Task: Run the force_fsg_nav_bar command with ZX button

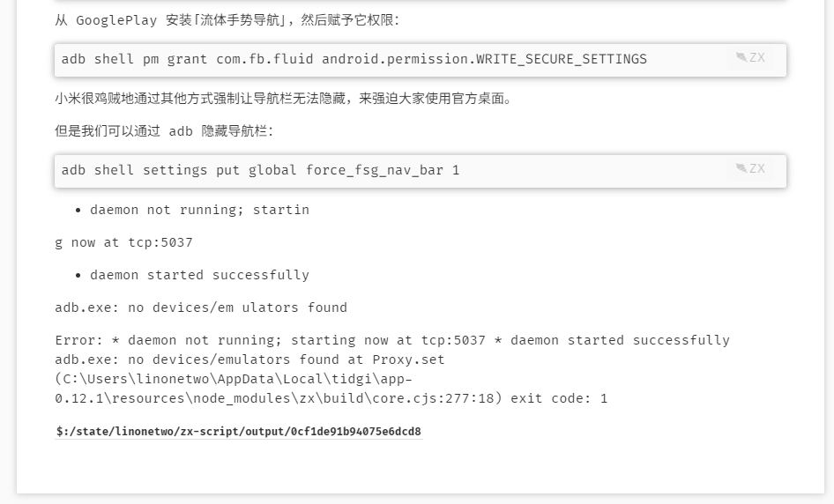Action: 750,168
